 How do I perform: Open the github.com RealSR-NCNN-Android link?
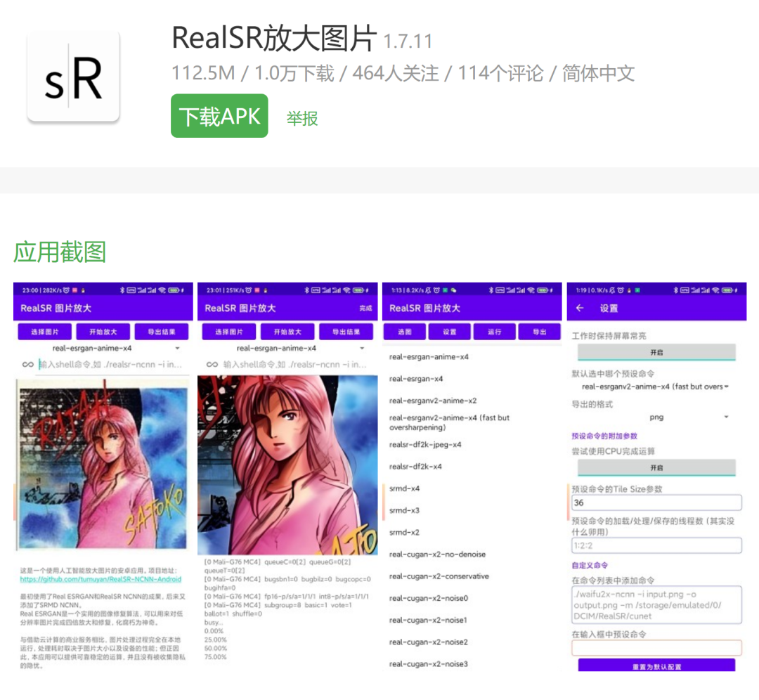100,579
